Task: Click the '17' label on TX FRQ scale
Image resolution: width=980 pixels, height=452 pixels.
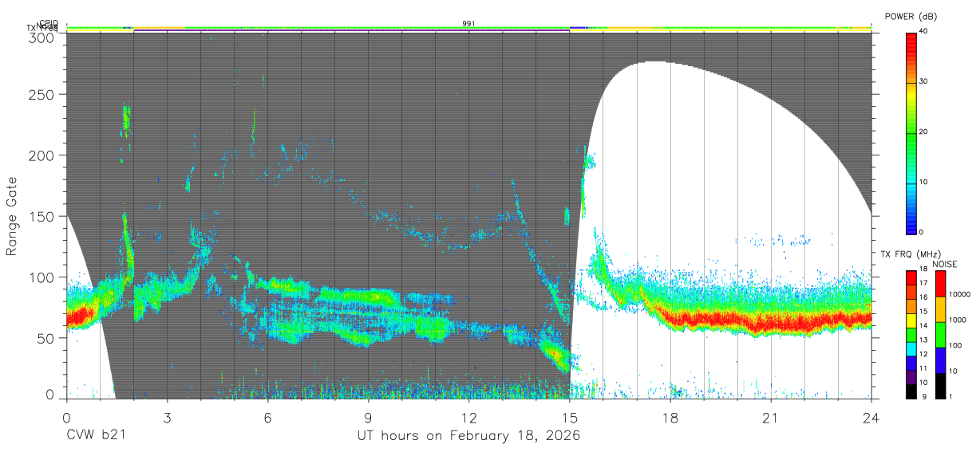Action: tap(924, 283)
